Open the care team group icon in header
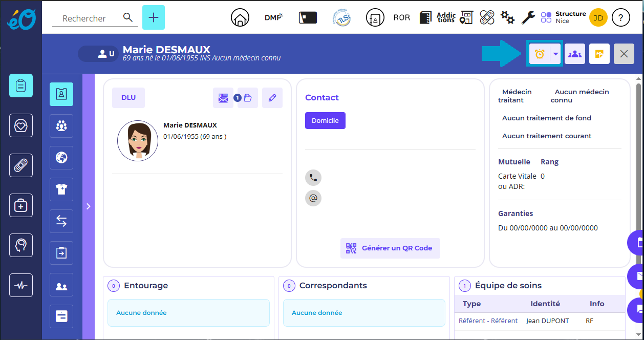644x340 pixels. point(575,54)
